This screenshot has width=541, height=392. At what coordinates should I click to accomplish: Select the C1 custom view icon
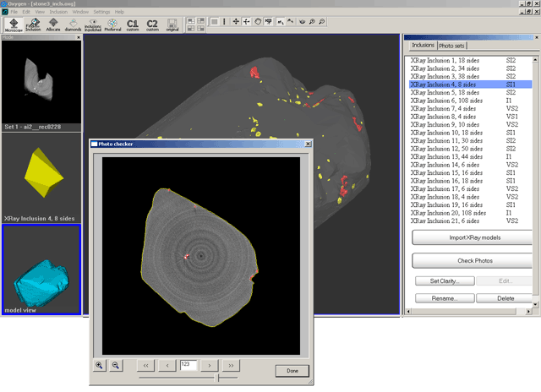(133, 24)
